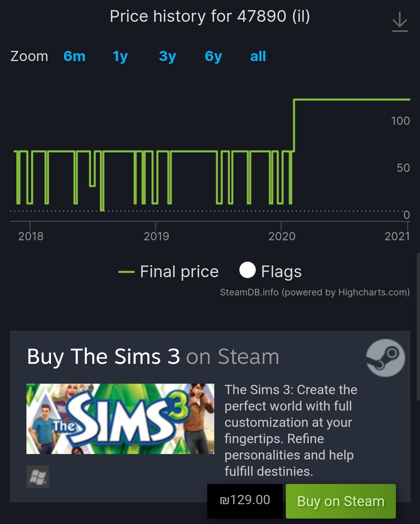
Task: Click the page scrollbar on right edge
Action: [x=418, y=327]
